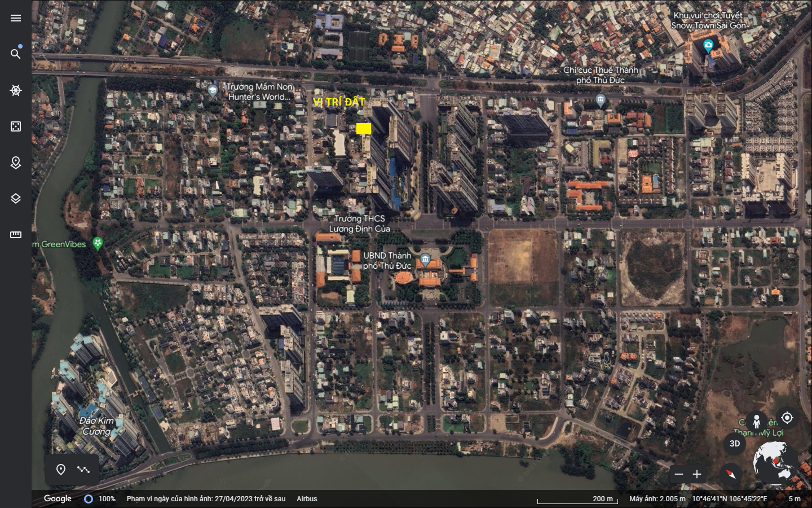The image size is (812, 508).
Task: Launch Voyager with the ship wheel icon
Action: pyautogui.click(x=16, y=90)
